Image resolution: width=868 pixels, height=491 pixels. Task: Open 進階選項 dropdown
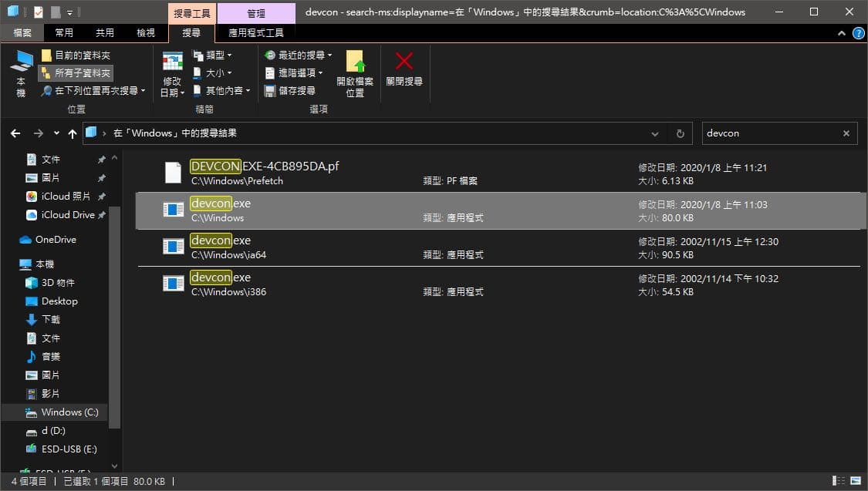point(294,73)
